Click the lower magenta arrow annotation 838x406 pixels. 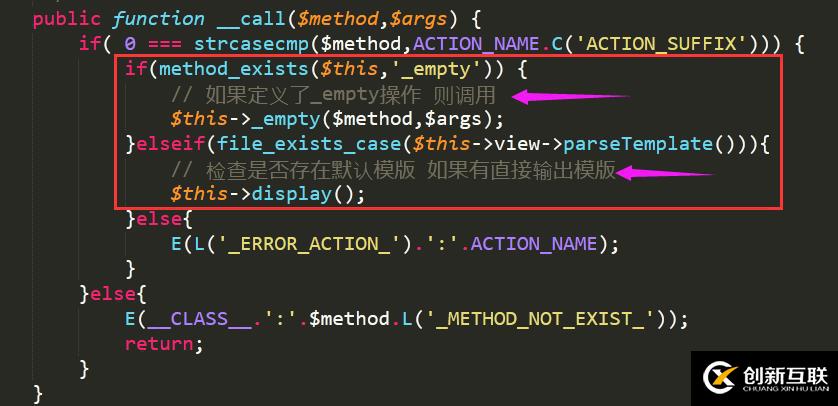pyautogui.click(x=664, y=173)
